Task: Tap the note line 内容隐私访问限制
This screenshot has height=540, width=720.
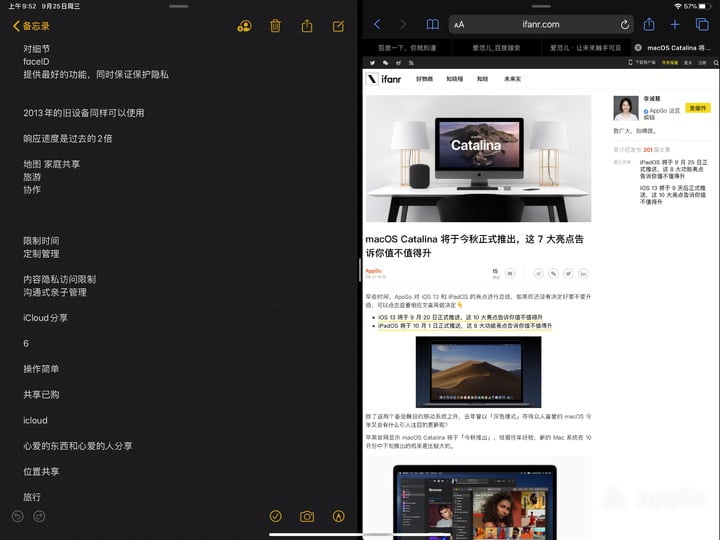Action: tap(60, 279)
